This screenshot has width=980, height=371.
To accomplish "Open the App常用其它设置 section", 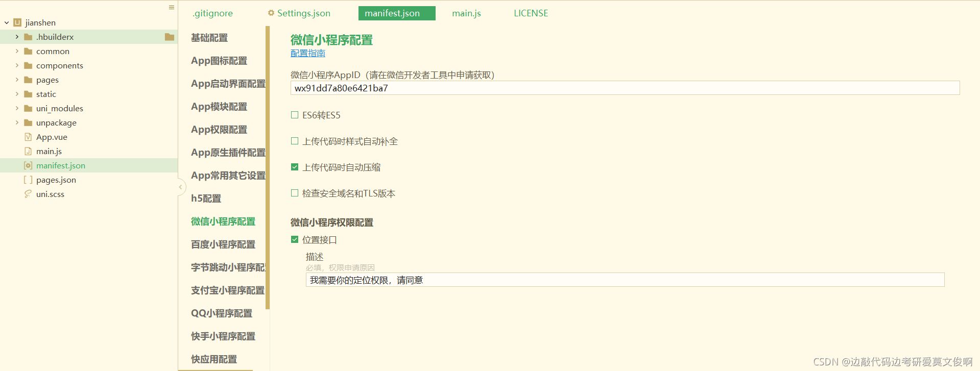I will pyautogui.click(x=228, y=176).
